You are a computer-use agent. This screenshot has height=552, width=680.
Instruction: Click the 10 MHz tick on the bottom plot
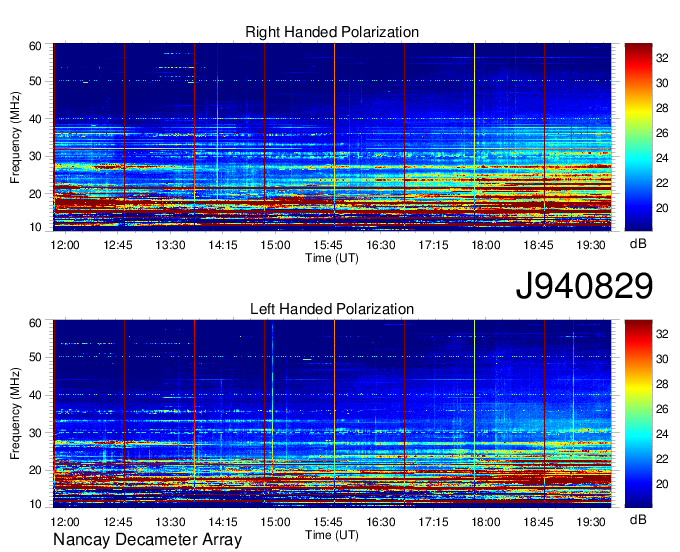click(35, 504)
